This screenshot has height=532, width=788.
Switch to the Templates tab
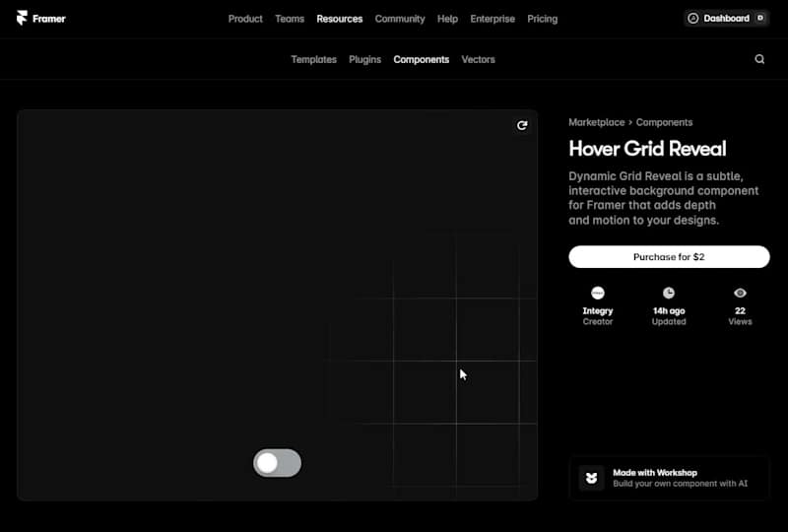pos(313,59)
